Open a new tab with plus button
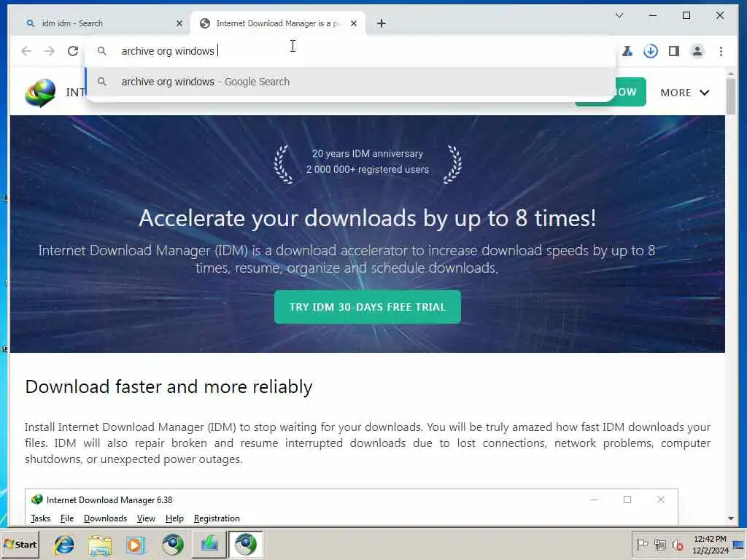Viewport: 747px width, 560px height. 381,23
